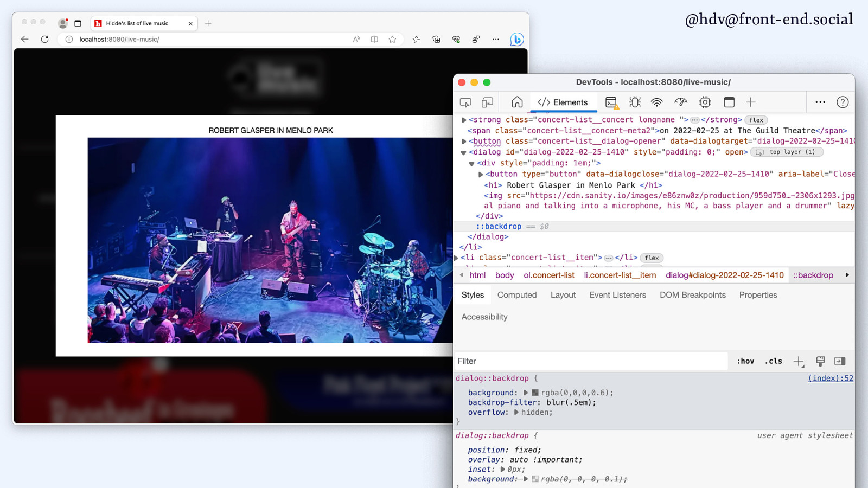Open DevTools help question mark
This screenshot has height=488, width=868.
843,102
